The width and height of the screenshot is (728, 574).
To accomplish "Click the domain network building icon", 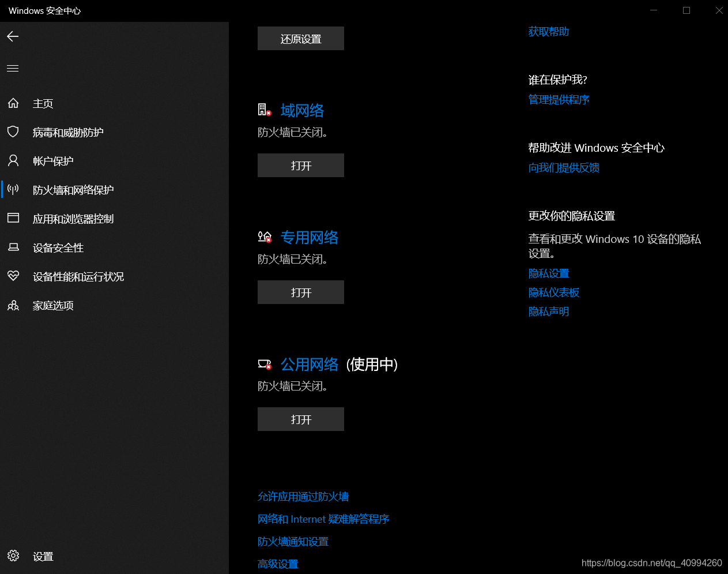I will coord(265,110).
